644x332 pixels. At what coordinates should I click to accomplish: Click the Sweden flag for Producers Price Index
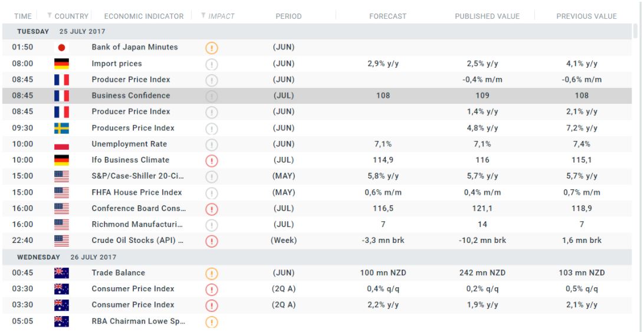pos(61,128)
